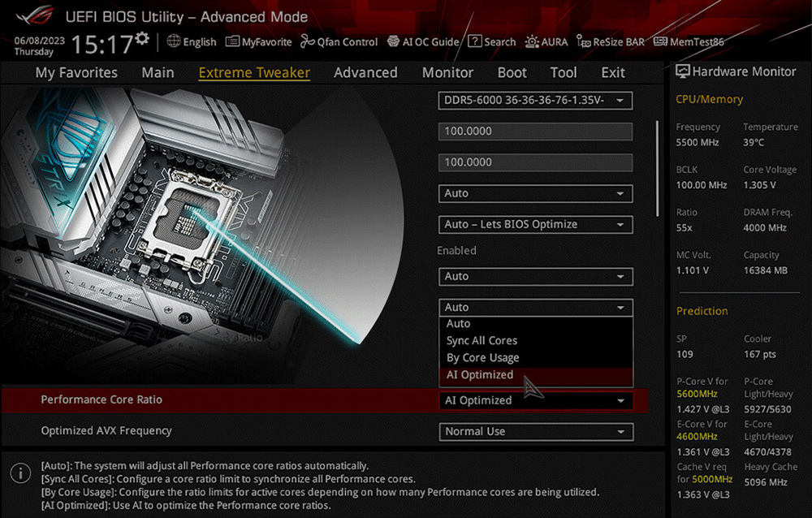The image size is (812, 518).
Task: Click the 167 pts cooler score
Action: click(x=760, y=355)
